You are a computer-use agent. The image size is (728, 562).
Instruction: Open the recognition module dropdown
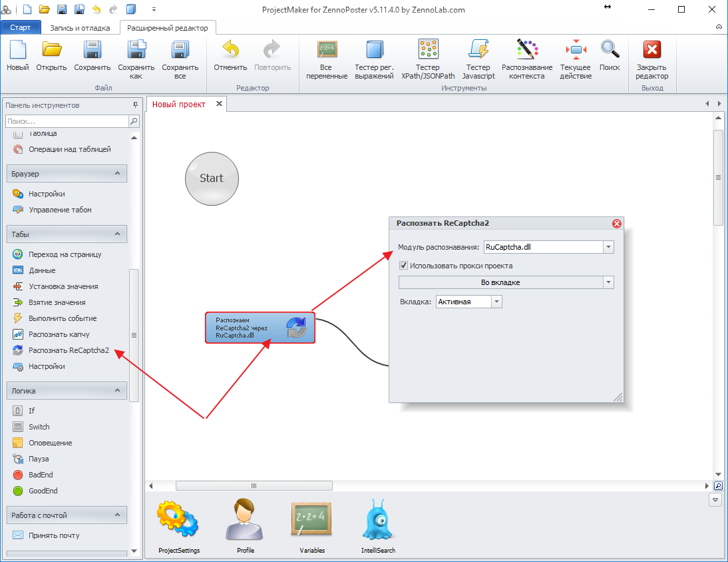coord(608,247)
